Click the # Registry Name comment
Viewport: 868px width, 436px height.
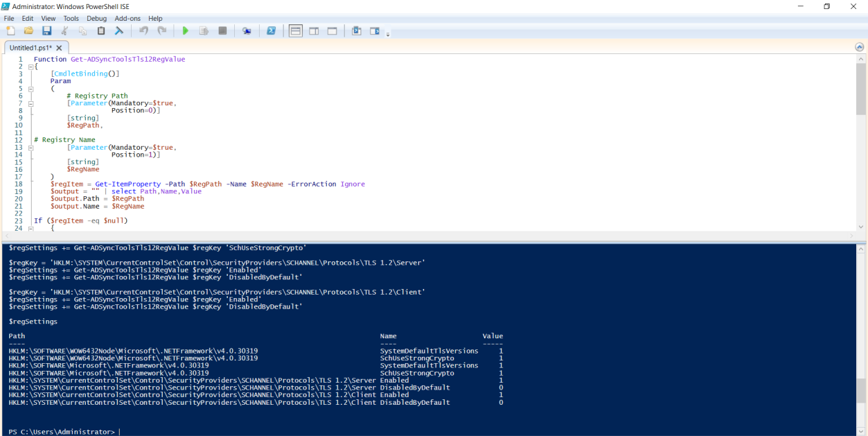(65, 140)
